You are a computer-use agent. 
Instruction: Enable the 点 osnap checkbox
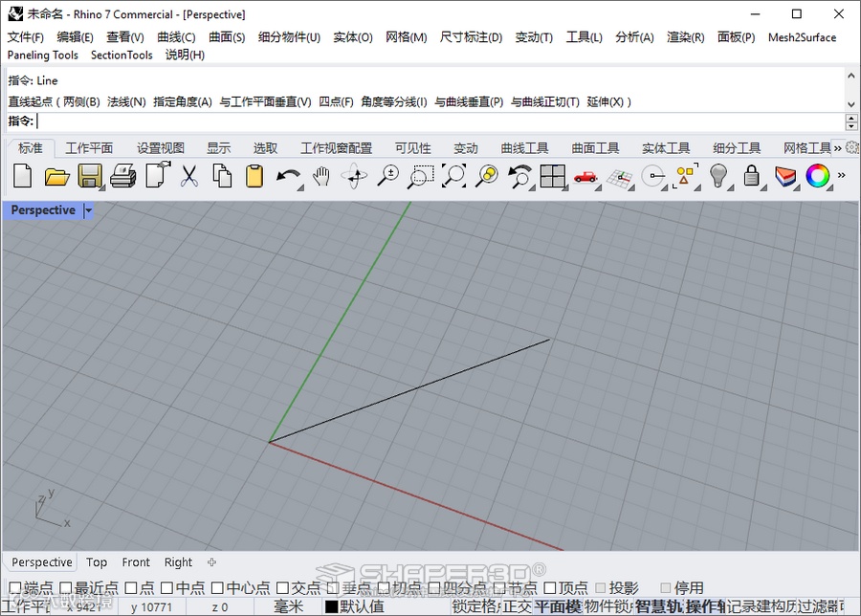pyautogui.click(x=131, y=588)
